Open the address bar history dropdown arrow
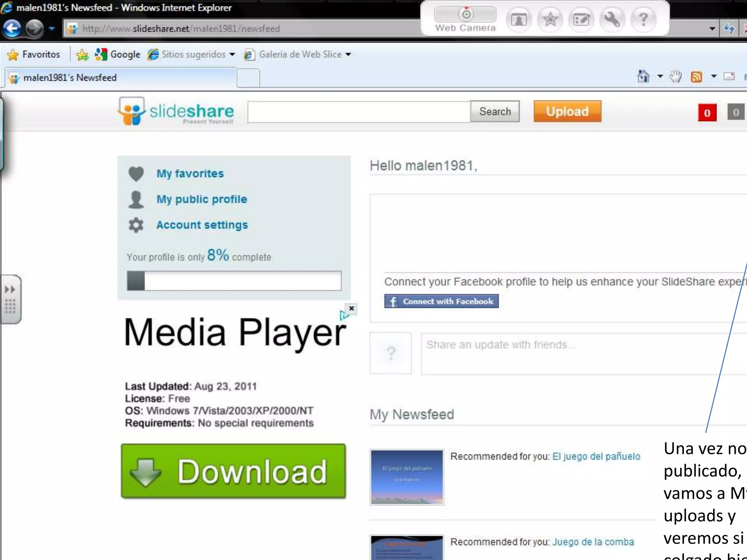 click(x=712, y=28)
